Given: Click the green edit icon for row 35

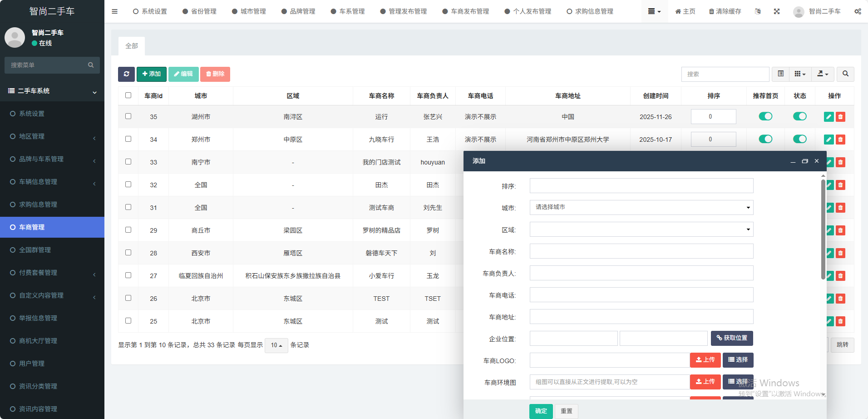Looking at the screenshot, I should (x=829, y=117).
